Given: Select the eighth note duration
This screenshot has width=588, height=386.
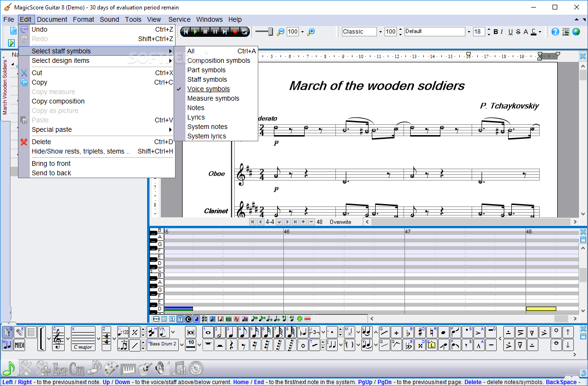Looking at the screenshot, I should click(244, 332).
